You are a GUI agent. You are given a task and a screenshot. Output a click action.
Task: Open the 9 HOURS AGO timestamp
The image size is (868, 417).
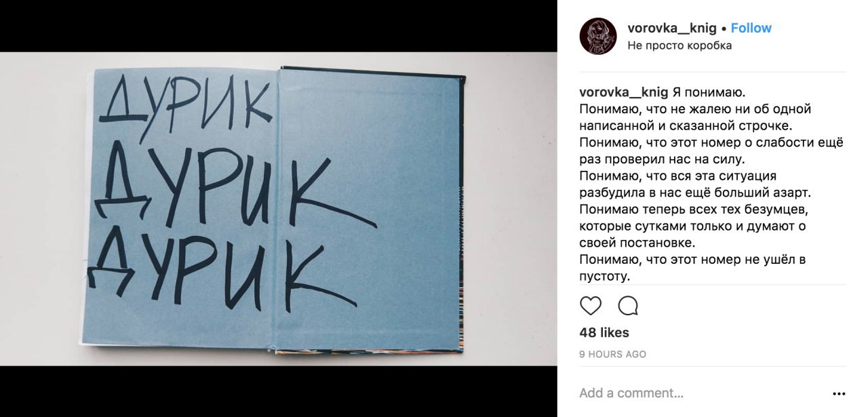click(x=613, y=354)
